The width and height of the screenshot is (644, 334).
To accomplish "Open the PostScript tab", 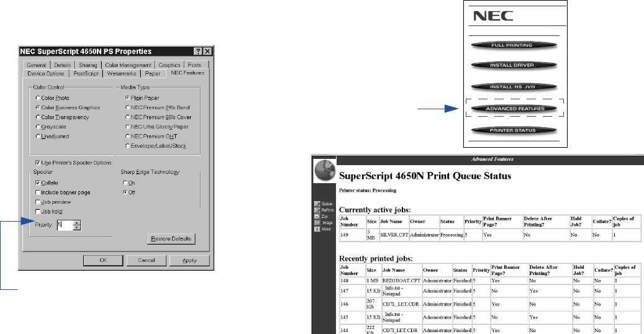I will pyautogui.click(x=86, y=73).
